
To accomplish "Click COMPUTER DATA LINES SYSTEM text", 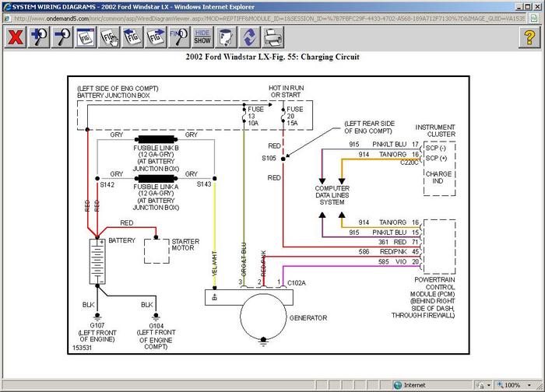I will 332,195.
